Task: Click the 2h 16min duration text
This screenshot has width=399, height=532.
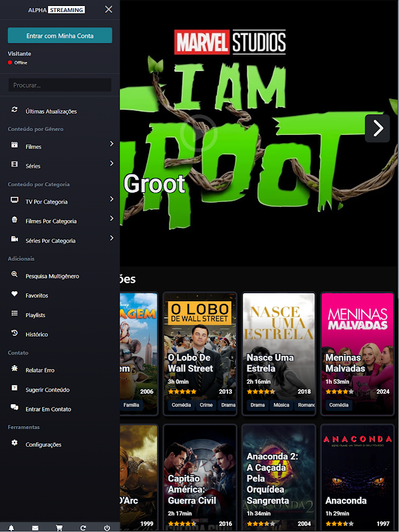Action: point(259,382)
